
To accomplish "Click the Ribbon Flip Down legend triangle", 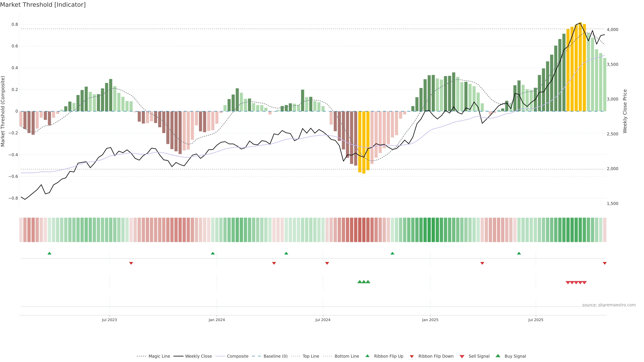I will tap(412, 356).
